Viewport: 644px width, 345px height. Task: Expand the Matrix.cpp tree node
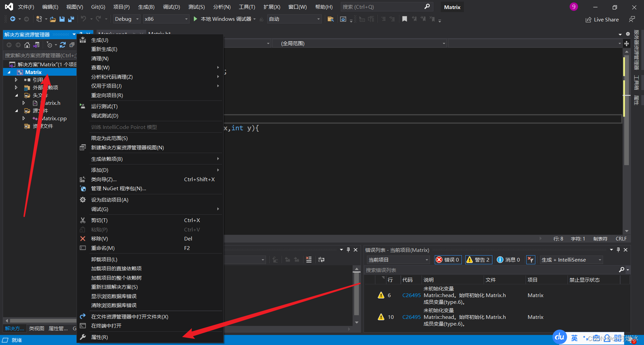click(x=23, y=119)
